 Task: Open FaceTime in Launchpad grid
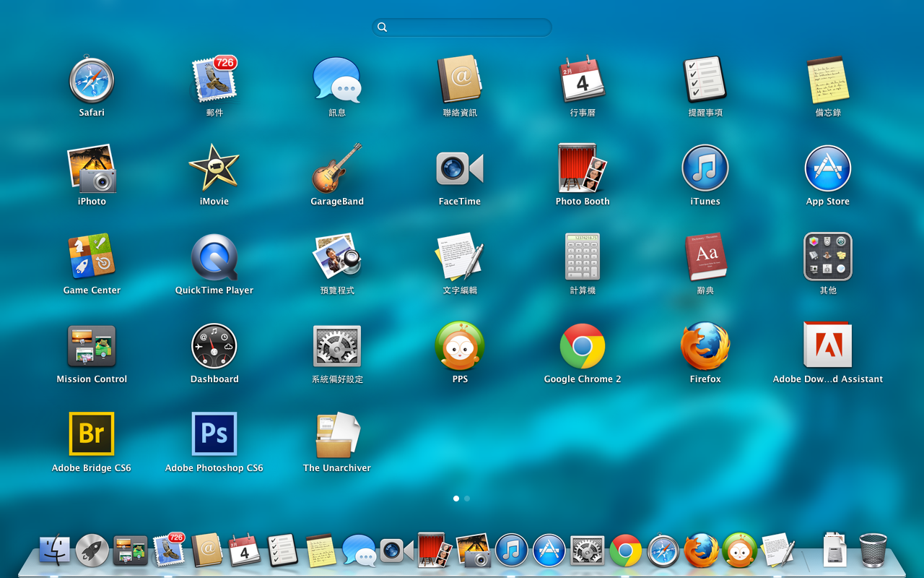pyautogui.click(x=460, y=168)
